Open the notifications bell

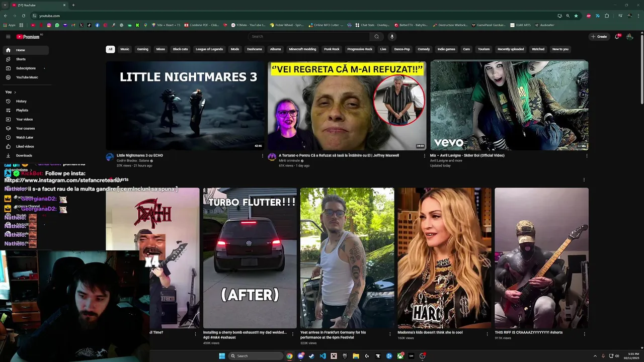[617, 37]
